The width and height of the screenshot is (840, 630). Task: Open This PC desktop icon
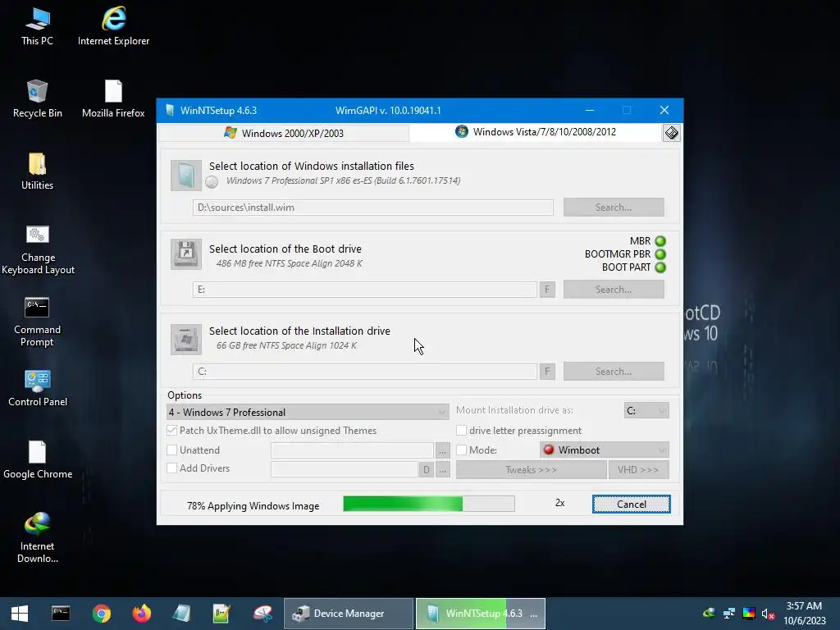[x=37, y=27]
